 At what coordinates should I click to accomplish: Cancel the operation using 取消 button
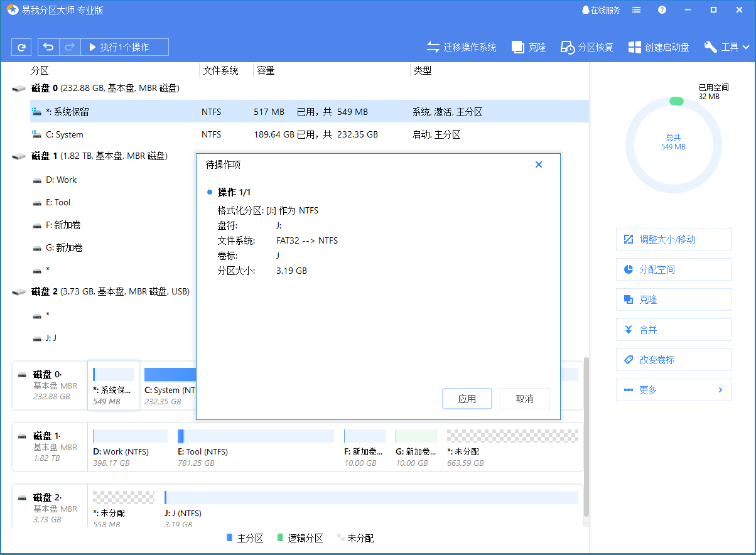(x=525, y=399)
